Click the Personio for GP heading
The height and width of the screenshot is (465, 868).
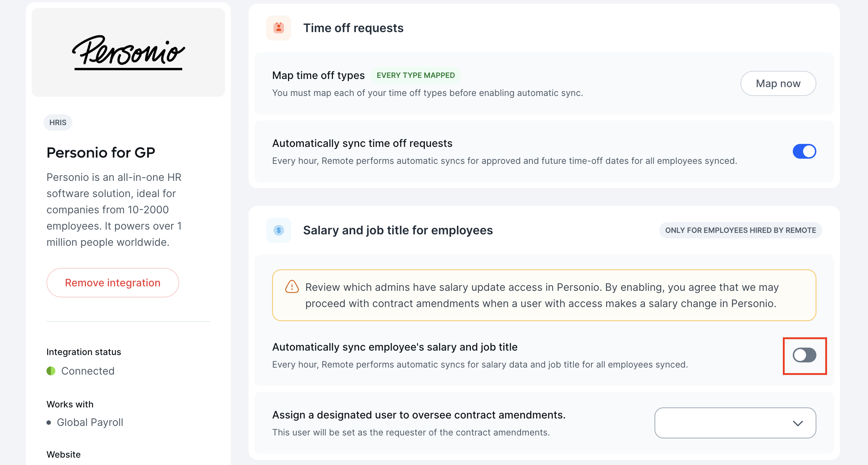tap(101, 152)
